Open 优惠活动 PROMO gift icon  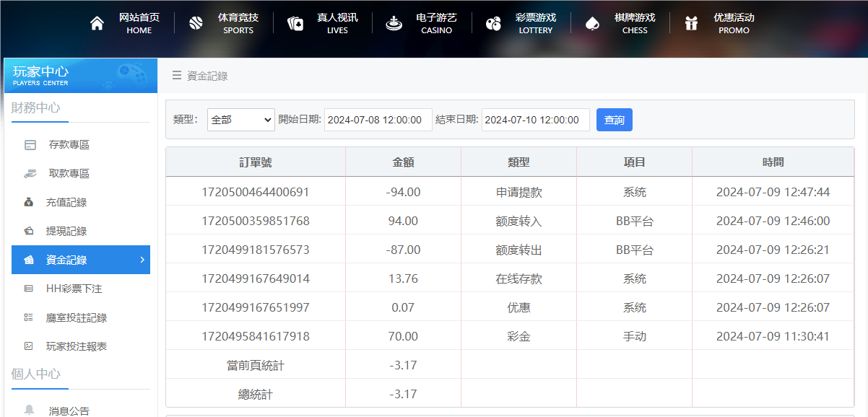tap(691, 22)
